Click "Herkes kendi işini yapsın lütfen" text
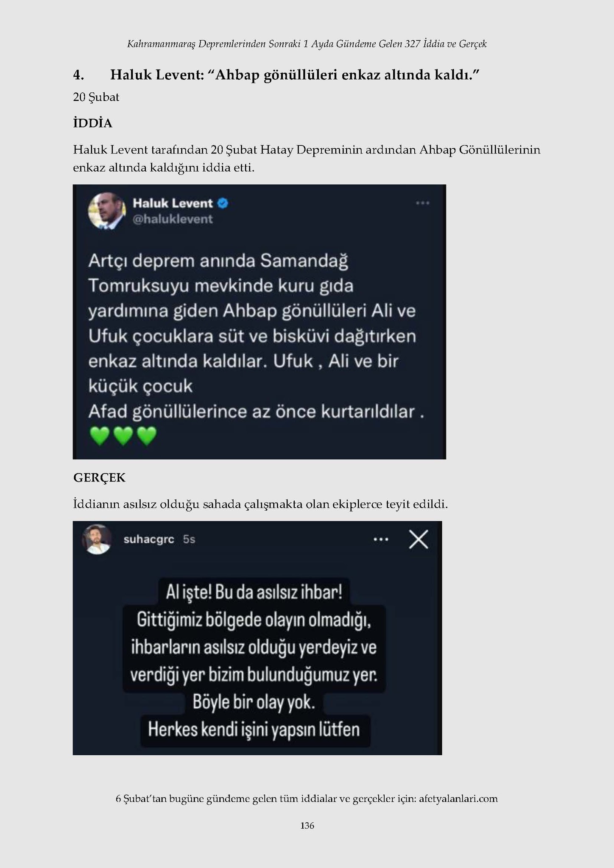Screen dimensions: 614x868 254,729
